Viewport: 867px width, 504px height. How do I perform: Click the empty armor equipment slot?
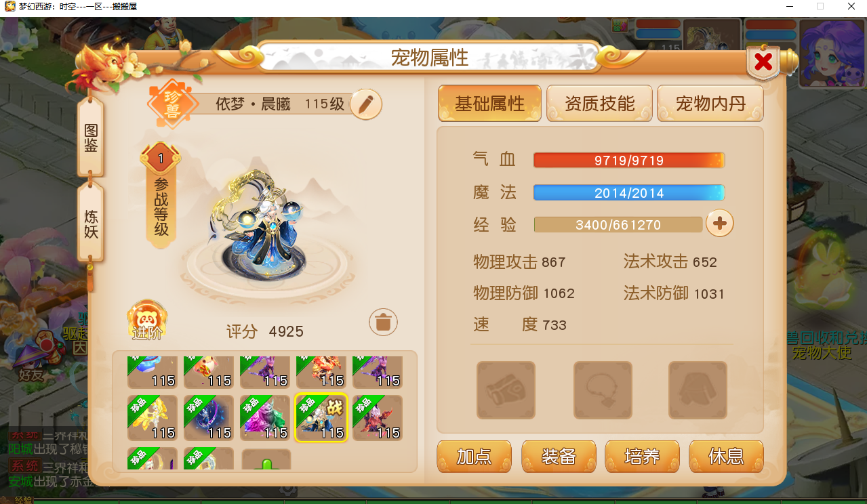pos(698,390)
